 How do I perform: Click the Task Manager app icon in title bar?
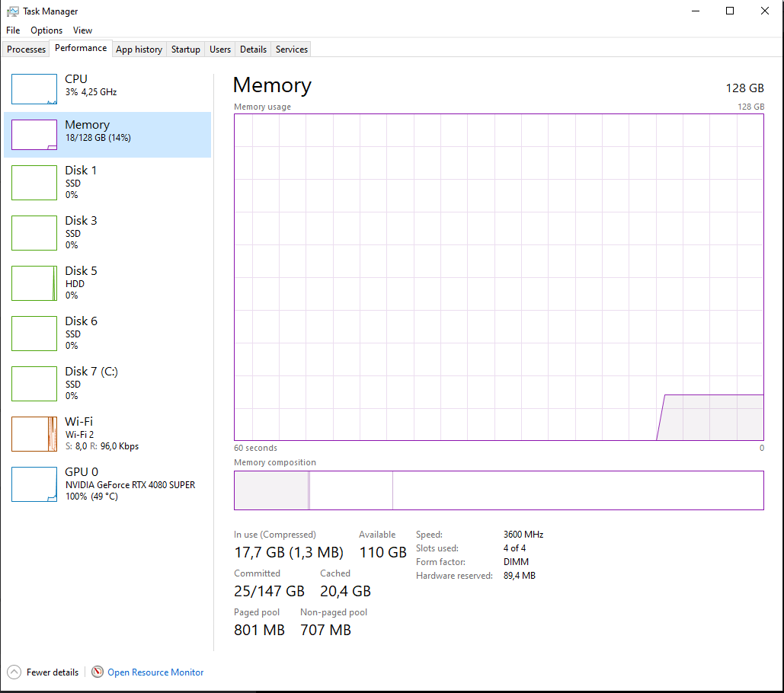12,11
